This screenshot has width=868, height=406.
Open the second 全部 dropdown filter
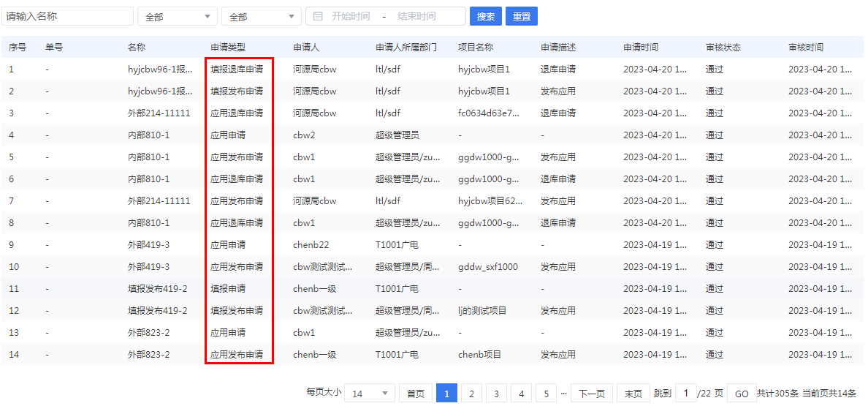pos(262,16)
